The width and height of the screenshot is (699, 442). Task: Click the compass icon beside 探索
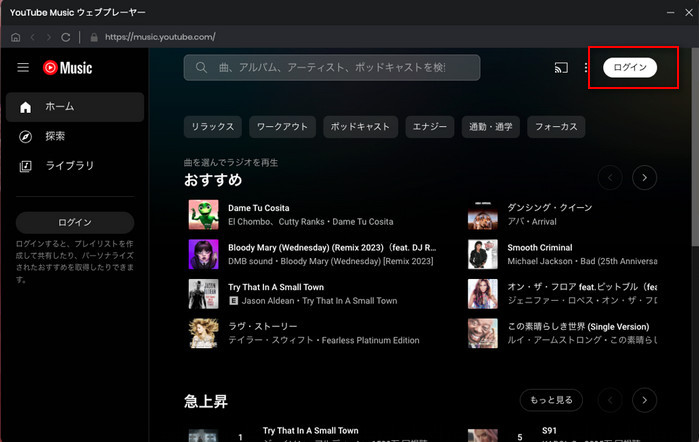pyautogui.click(x=25, y=136)
